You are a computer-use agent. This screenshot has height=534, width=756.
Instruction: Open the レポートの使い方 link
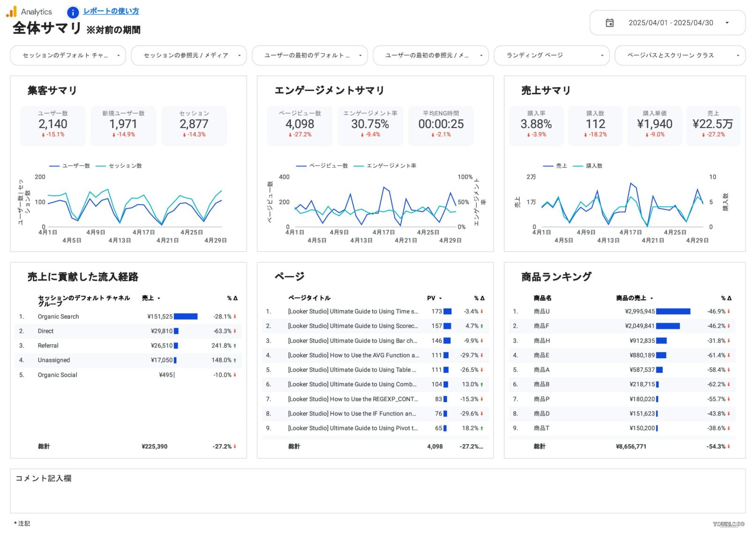(x=111, y=11)
